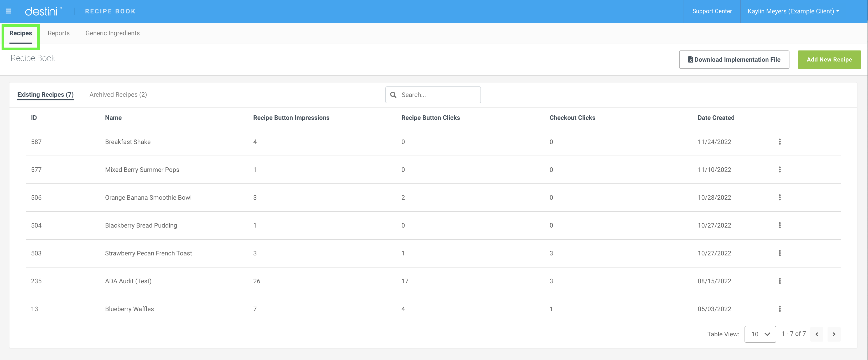Click date 10/28/2022
This screenshot has width=868, height=360.
(x=714, y=198)
